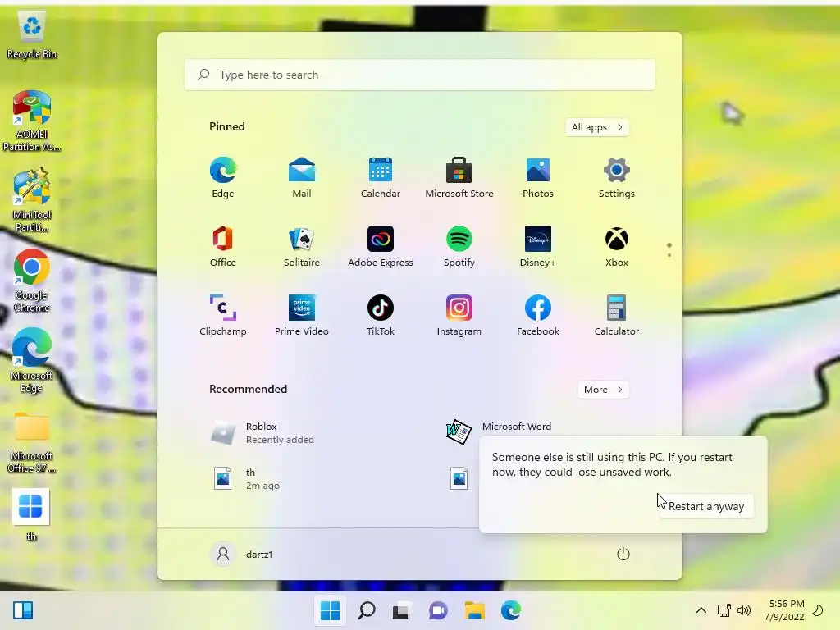Select Microsoft Office 97 desktop folder

(32, 442)
